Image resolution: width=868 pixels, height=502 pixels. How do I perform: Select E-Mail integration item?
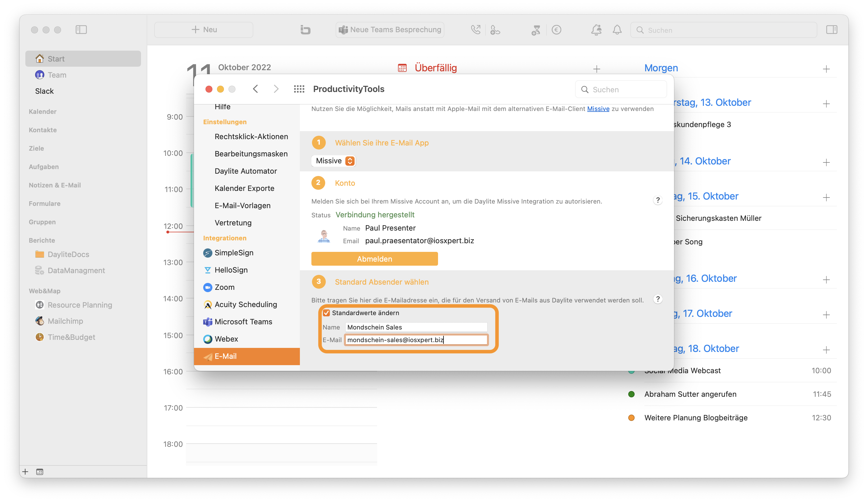coord(247,356)
